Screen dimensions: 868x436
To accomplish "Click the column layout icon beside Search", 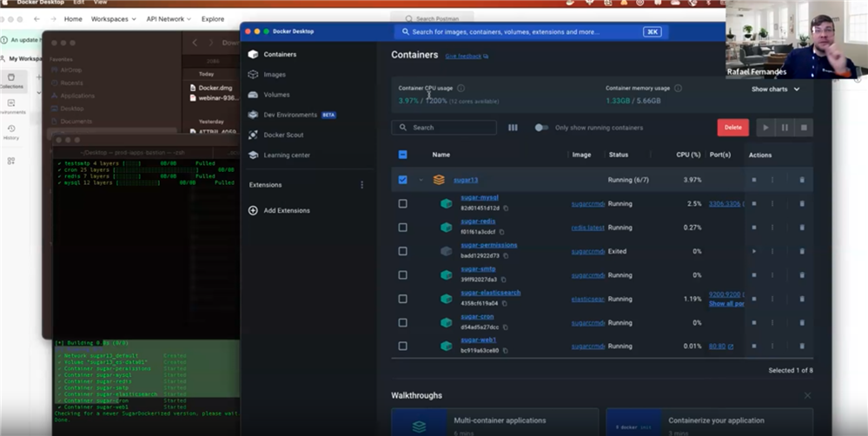I will point(513,128).
